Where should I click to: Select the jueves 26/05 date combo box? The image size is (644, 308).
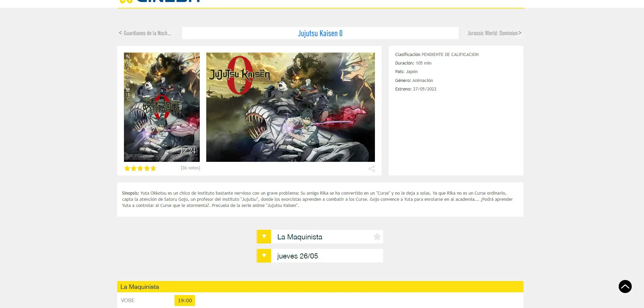[320, 256]
